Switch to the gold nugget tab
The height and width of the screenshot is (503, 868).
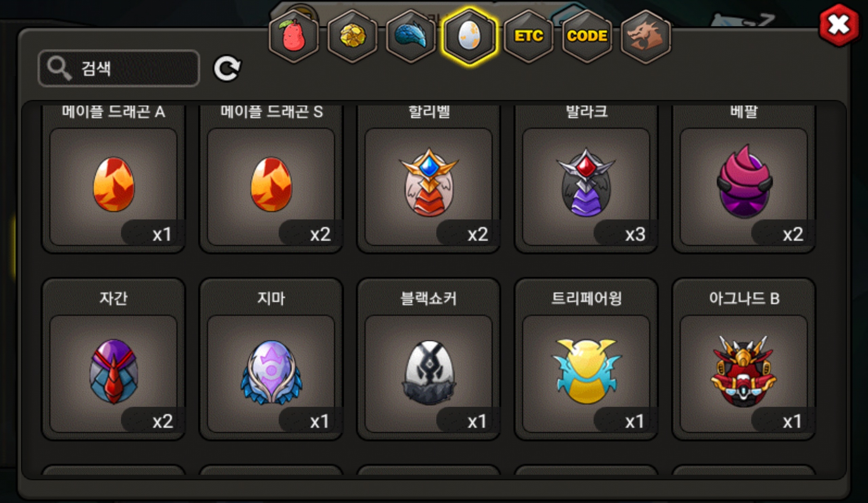(352, 36)
